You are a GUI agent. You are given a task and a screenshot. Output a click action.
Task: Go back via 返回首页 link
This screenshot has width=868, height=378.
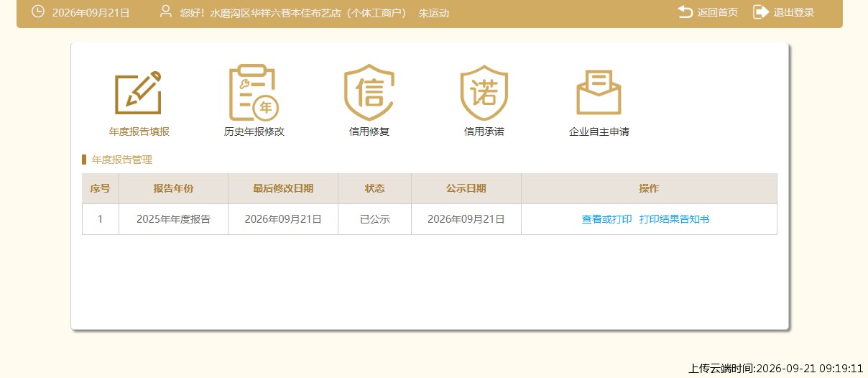pos(718,12)
